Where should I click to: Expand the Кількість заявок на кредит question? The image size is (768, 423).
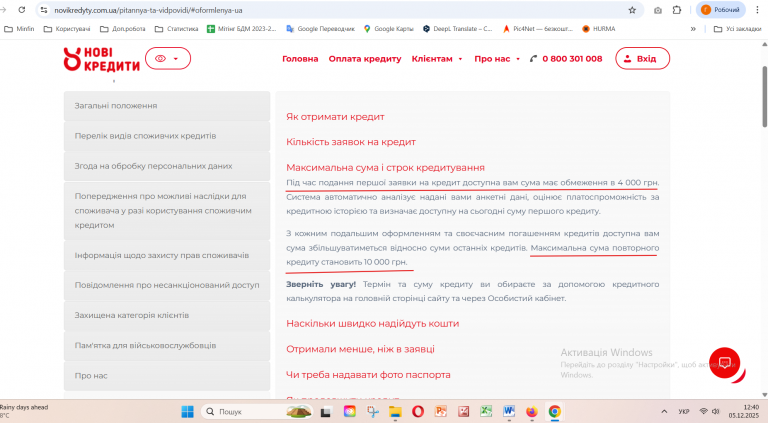[351, 142]
